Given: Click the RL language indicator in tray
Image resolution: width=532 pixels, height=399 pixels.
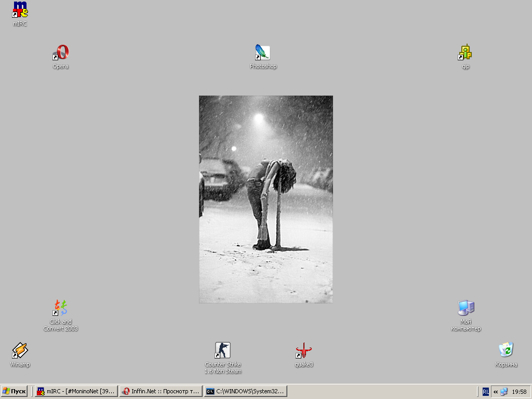Looking at the screenshot, I should click(x=485, y=392).
